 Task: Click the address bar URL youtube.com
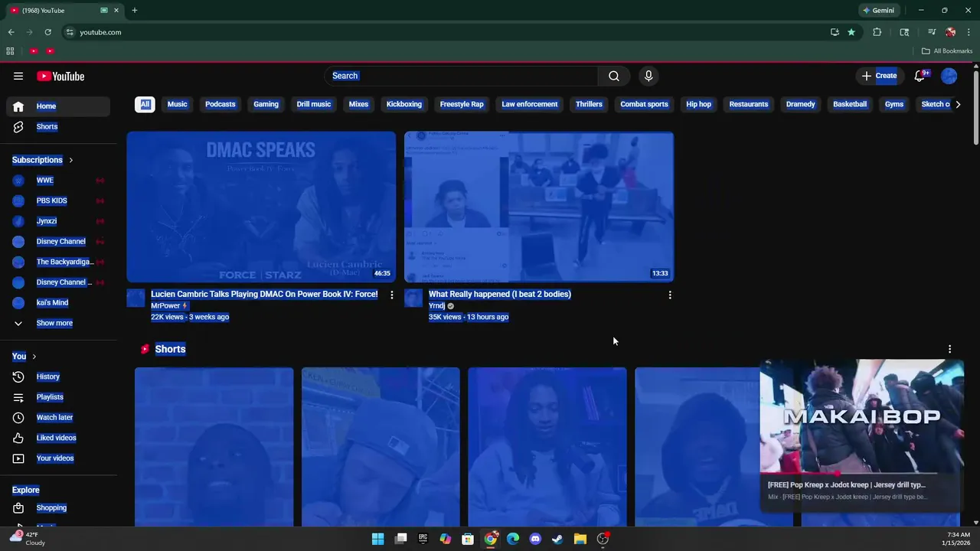pyautogui.click(x=101, y=32)
